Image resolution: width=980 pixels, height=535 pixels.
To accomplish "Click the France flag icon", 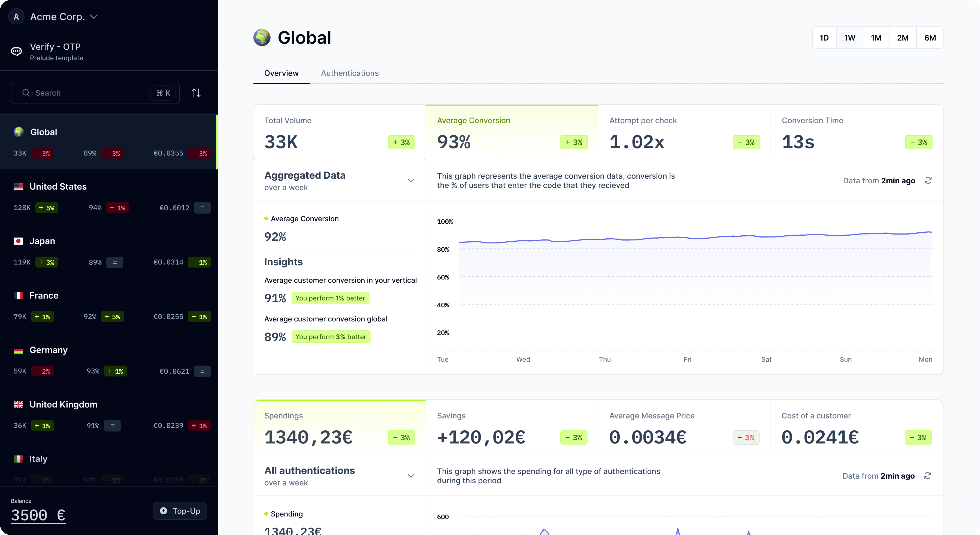I will [18, 296].
